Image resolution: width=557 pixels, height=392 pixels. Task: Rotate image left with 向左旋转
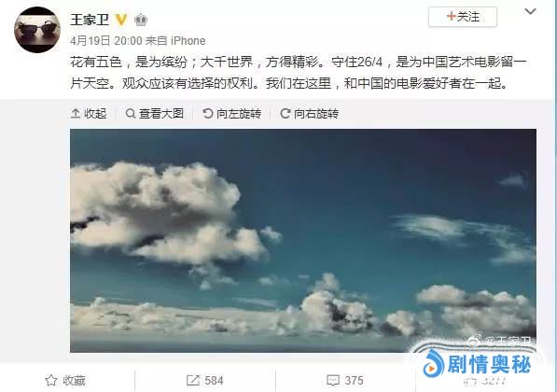click(231, 114)
